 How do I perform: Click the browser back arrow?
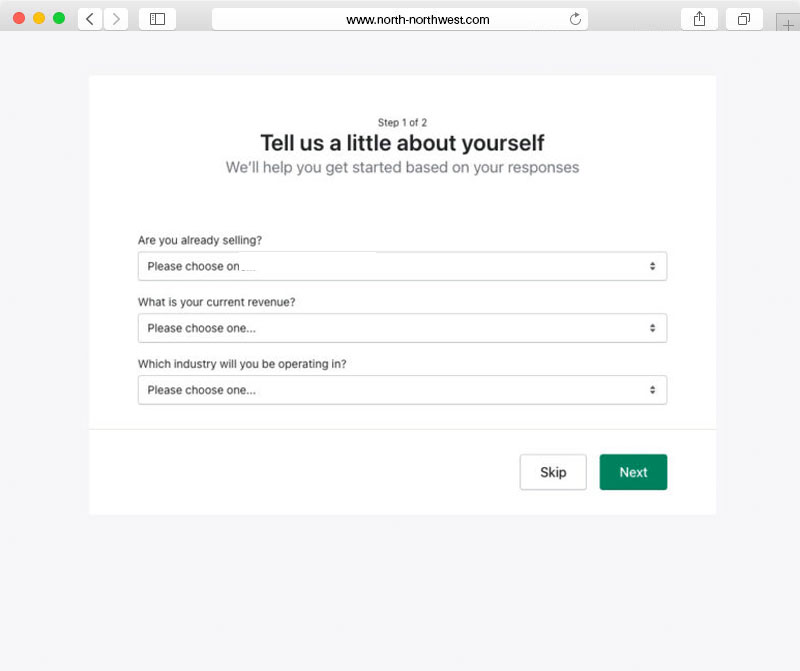90,19
